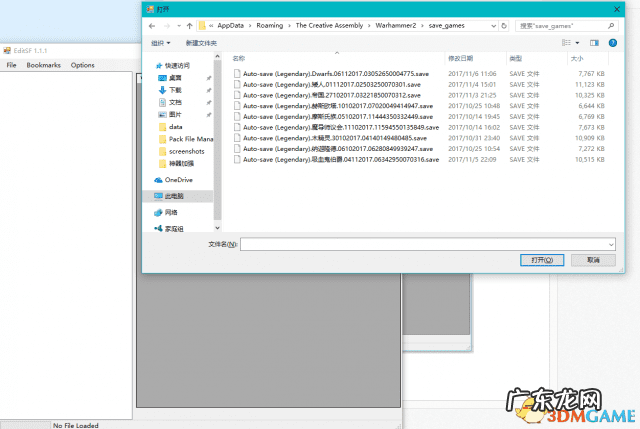The image size is (640, 429).
Task: Expand the 组织 organize dropdown
Action: [x=161, y=43]
